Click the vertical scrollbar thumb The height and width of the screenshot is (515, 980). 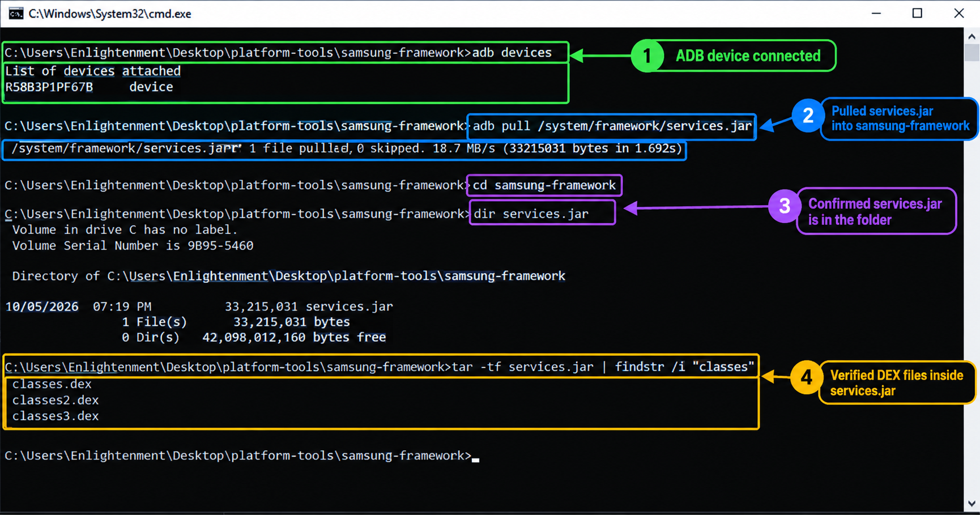pyautogui.click(x=972, y=53)
